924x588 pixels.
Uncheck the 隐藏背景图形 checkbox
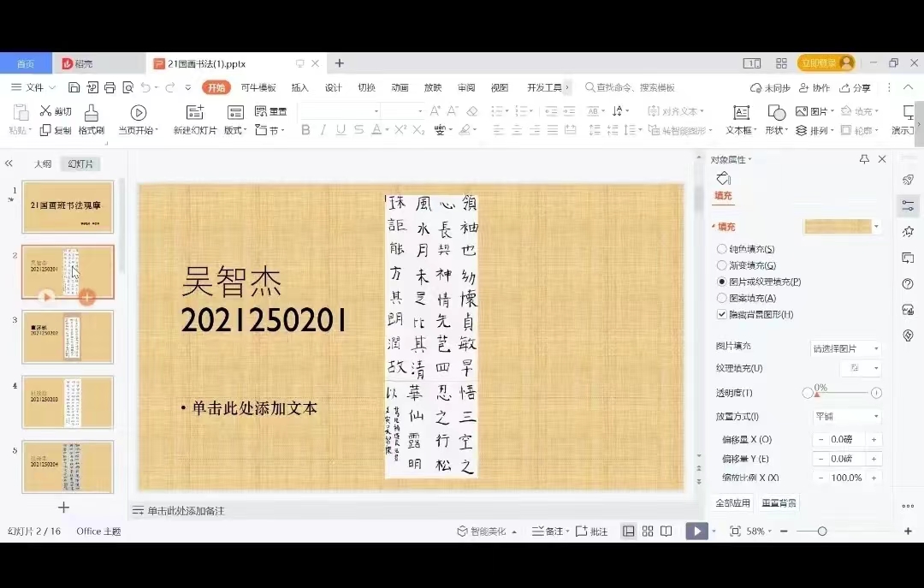pos(723,314)
